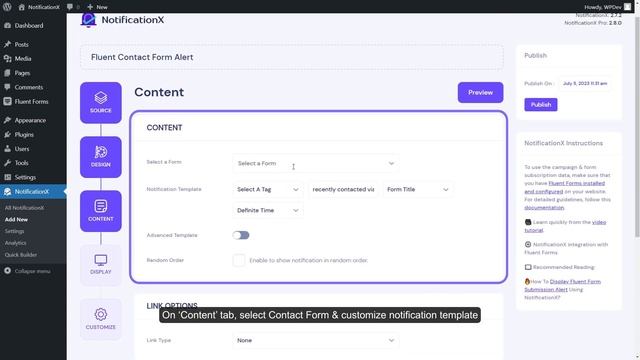Click the New plus item in admin bar
The image size is (640, 360).
(98, 7)
